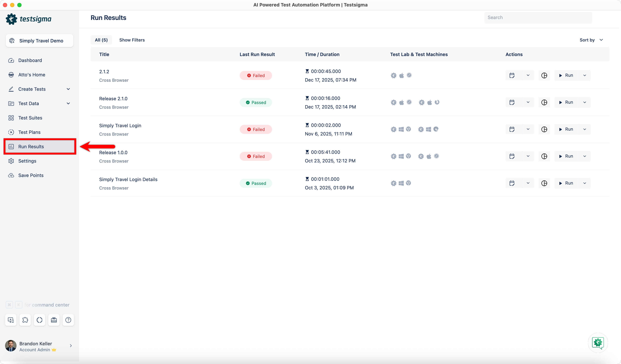This screenshot has height=364, width=621.
Task: Select the All (5) tab
Action: pyautogui.click(x=101, y=40)
